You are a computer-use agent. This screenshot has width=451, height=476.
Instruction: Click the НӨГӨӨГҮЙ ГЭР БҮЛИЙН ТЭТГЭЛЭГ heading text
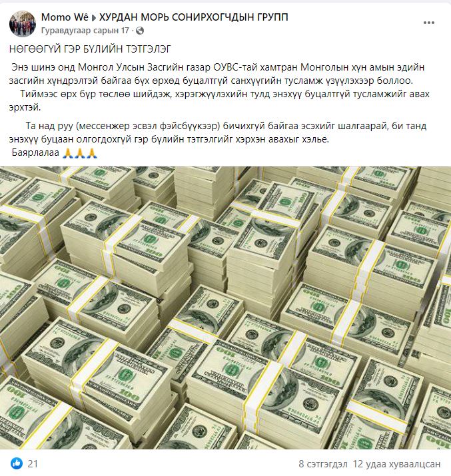[x=90, y=49]
